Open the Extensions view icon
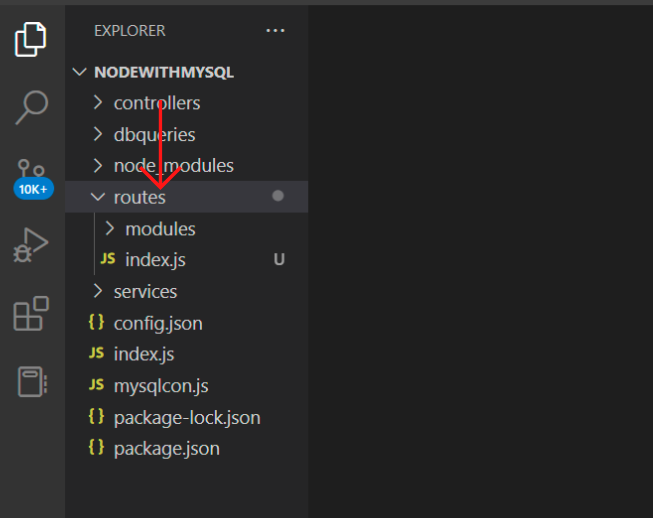The image size is (653, 518). pyautogui.click(x=32, y=313)
